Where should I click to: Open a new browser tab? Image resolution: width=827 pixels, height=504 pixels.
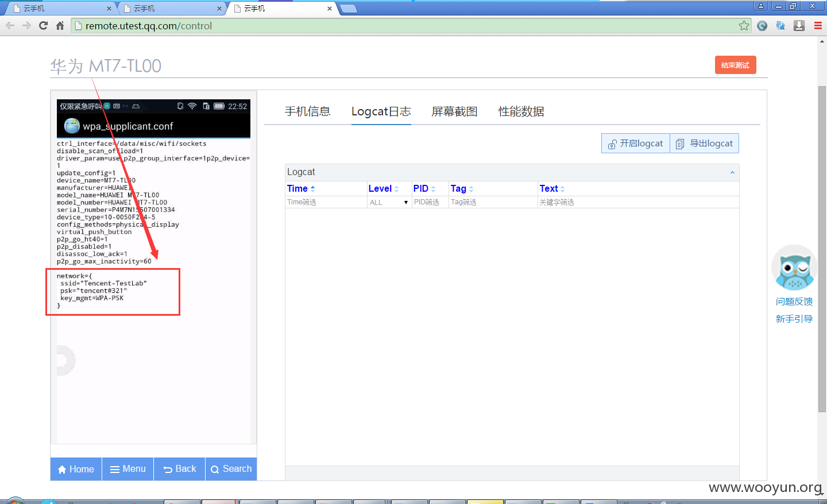pyautogui.click(x=349, y=9)
